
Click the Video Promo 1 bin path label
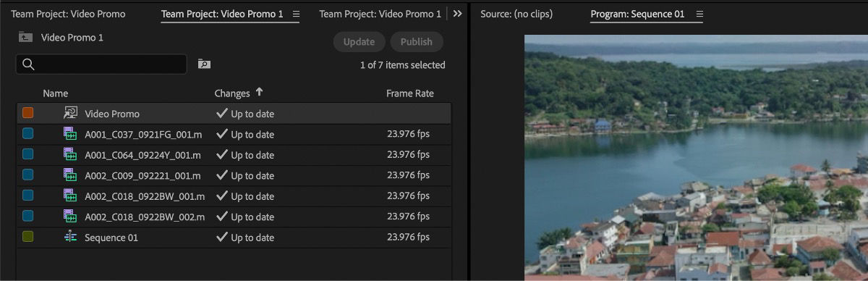[x=72, y=37]
